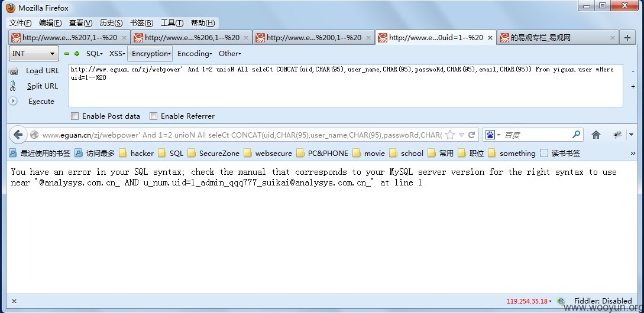Viewport: 644px width, 313px height.
Task: Open 访问最多 bookmark
Action: point(95,154)
